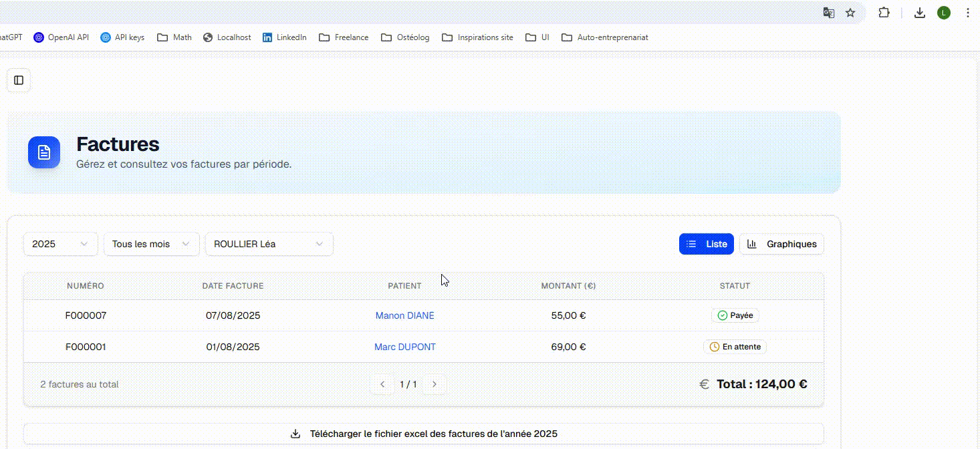Click the blue Factures document icon
The height and width of the screenshot is (449, 980).
tap(44, 152)
